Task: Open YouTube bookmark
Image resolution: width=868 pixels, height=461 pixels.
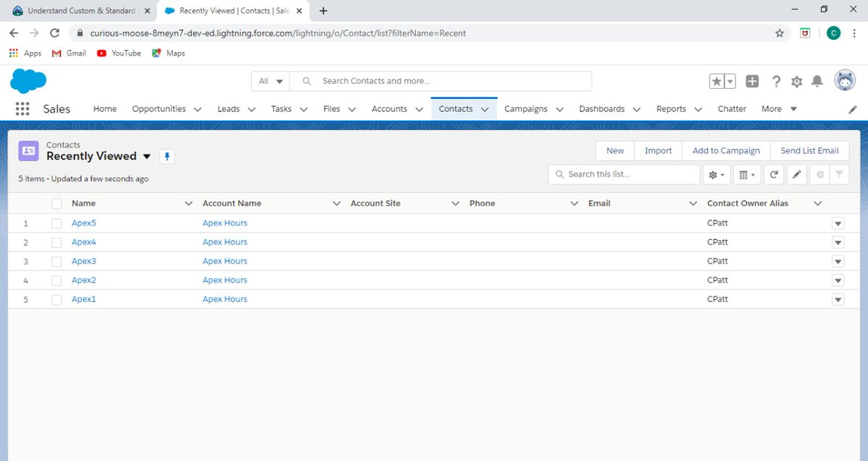Action: [119, 53]
